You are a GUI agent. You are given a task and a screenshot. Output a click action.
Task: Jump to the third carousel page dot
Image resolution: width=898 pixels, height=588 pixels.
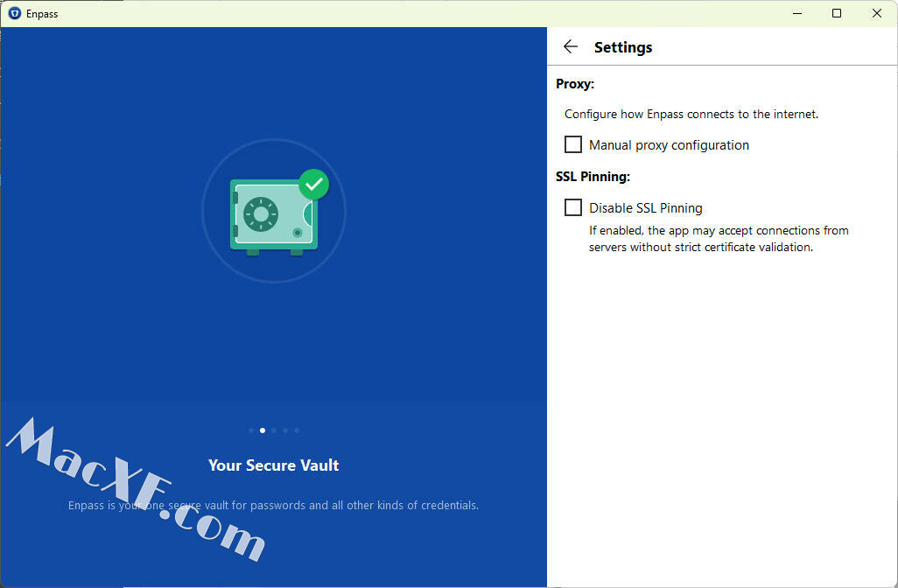tap(274, 430)
